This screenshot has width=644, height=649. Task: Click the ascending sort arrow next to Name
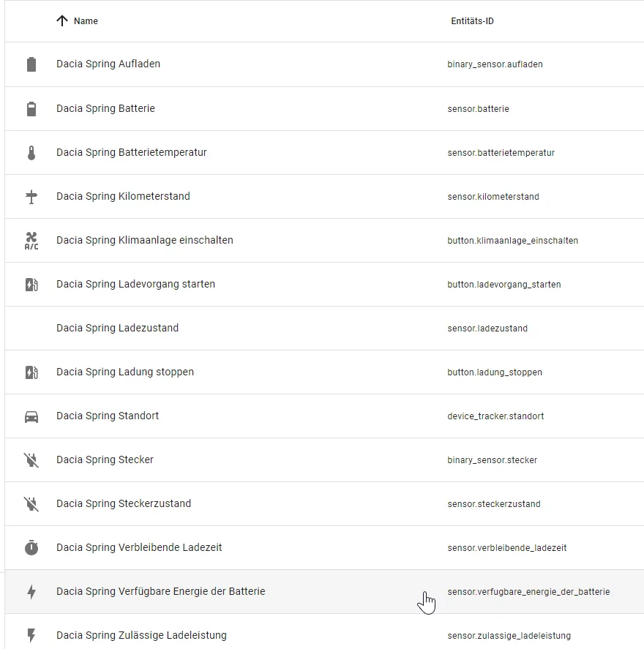coord(62,21)
